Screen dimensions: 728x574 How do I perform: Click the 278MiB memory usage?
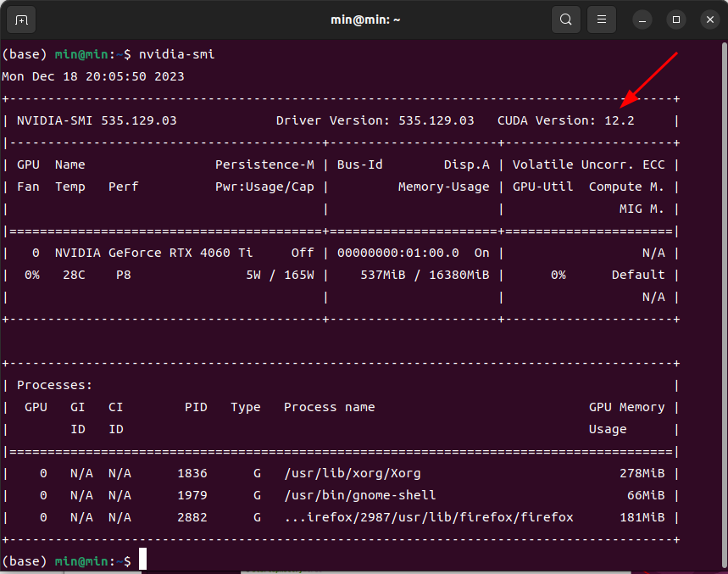click(642, 474)
